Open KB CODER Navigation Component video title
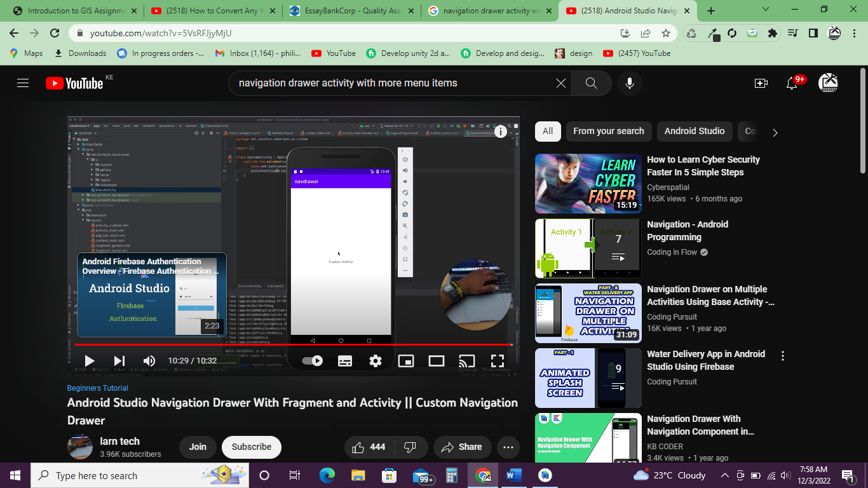Image resolution: width=868 pixels, height=488 pixels. (701, 425)
